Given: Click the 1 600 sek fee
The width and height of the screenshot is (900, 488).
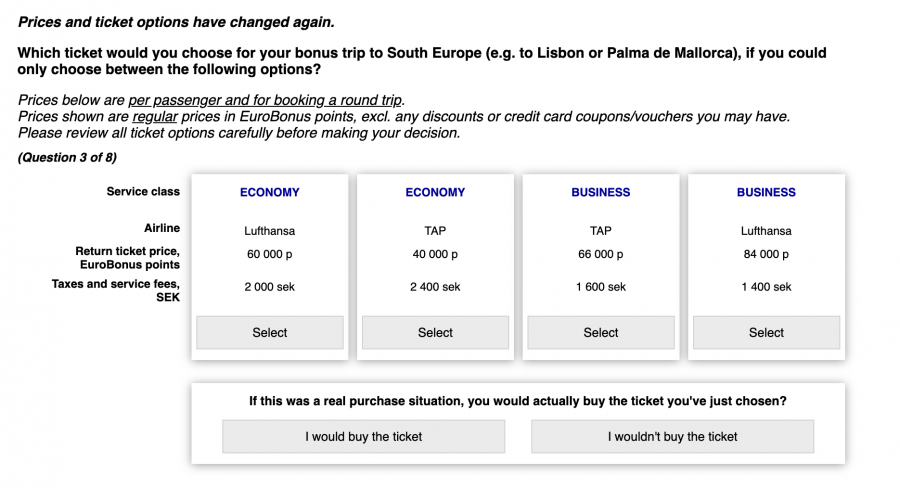Looking at the screenshot, I should [x=601, y=287].
